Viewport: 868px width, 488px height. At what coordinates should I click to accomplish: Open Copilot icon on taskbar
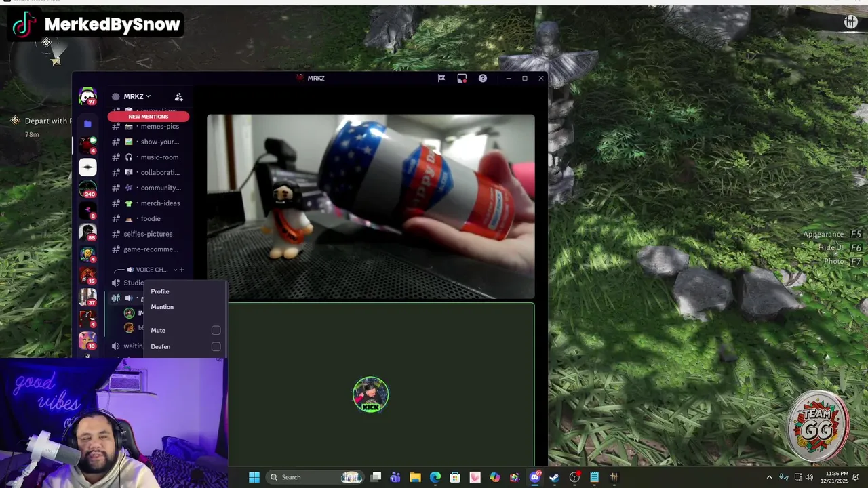pyautogui.click(x=495, y=477)
